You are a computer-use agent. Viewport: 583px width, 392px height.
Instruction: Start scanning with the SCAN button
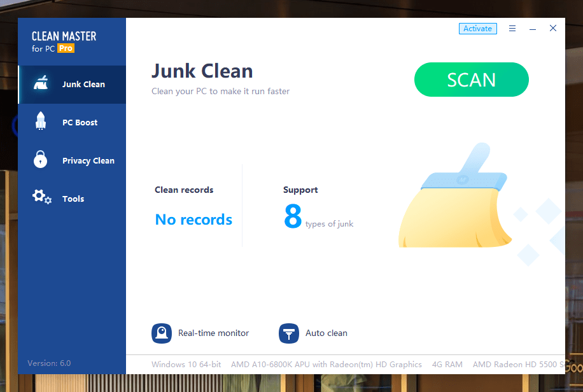click(x=471, y=80)
